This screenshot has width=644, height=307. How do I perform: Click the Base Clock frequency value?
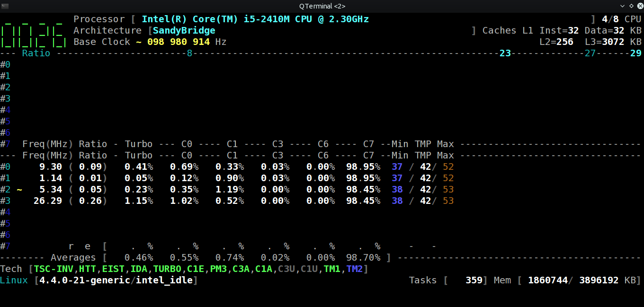pos(179,42)
